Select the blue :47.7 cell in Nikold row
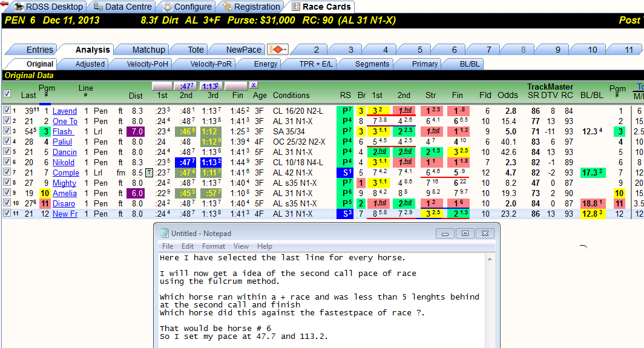Viewport: 644px width, 348px height. tap(186, 163)
